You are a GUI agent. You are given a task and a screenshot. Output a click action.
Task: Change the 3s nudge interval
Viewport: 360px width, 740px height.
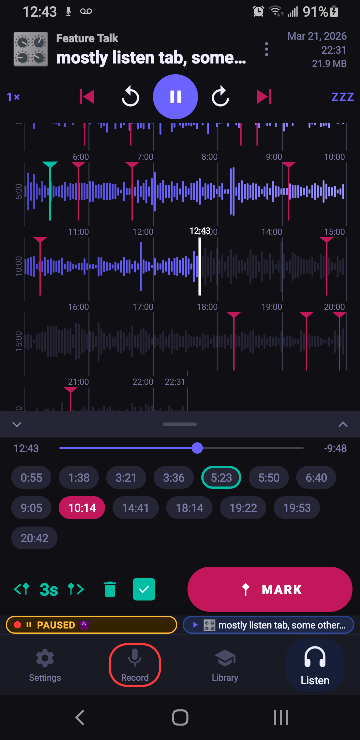coord(49,589)
